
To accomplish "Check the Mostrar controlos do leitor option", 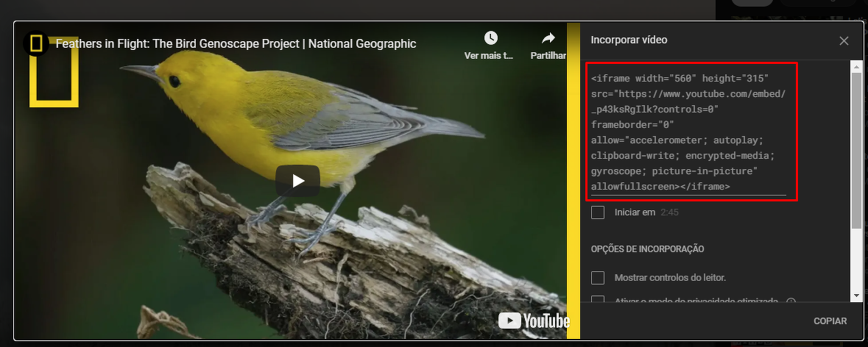I will pyautogui.click(x=598, y=278).
